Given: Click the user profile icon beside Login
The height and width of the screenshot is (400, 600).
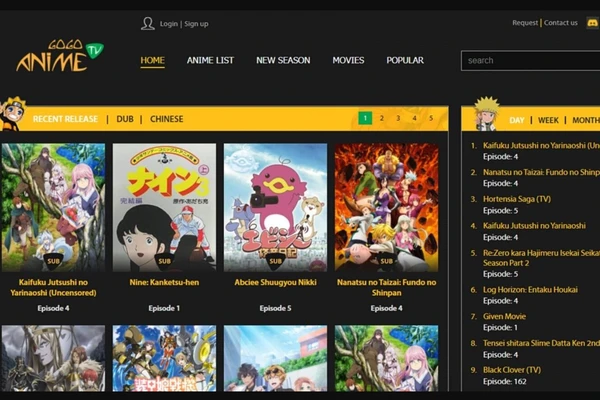Looking at the screenshot, I should click(148, 23).
